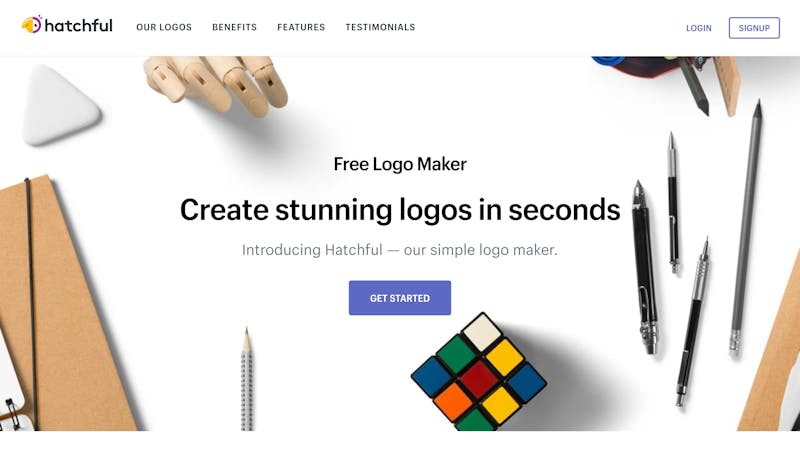
Task: Go to the Benefits section
Action: (x=234, y=27)
